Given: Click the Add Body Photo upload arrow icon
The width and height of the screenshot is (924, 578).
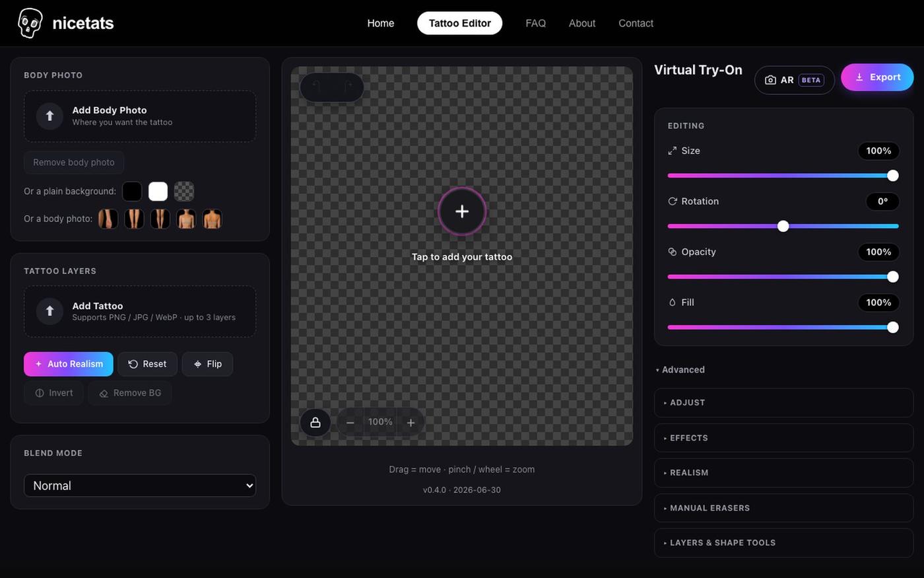Looking at the screenshot, I should [x=49, y=116].
